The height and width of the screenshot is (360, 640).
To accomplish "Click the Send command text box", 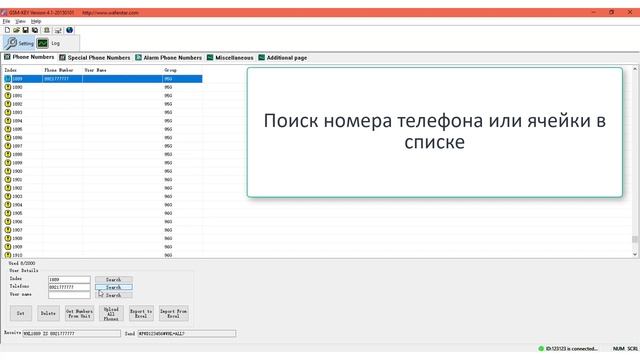I will click(187, 333).
